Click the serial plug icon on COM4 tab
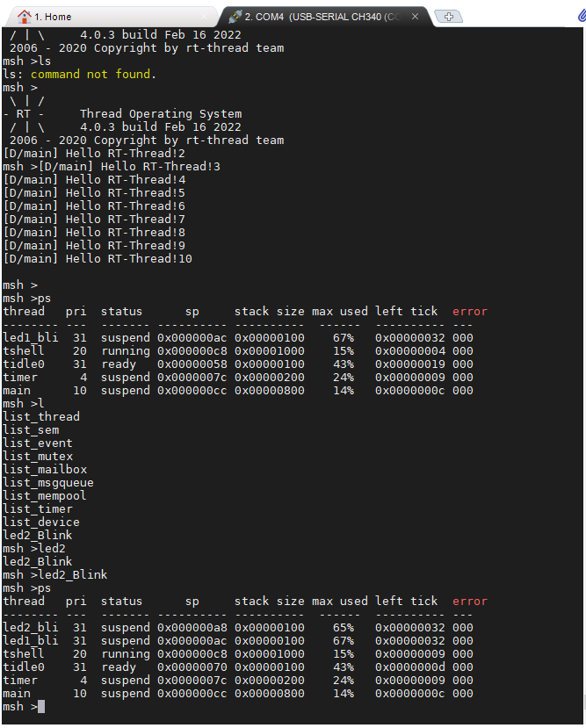This screenshot has width=586, height=728. coord(235,17)
